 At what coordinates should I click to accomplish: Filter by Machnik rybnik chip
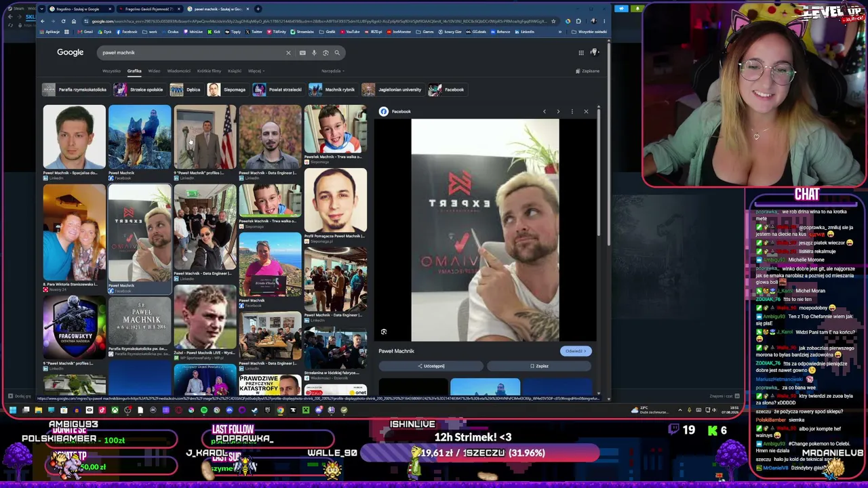pyautogui.click(x=332, y=89)
